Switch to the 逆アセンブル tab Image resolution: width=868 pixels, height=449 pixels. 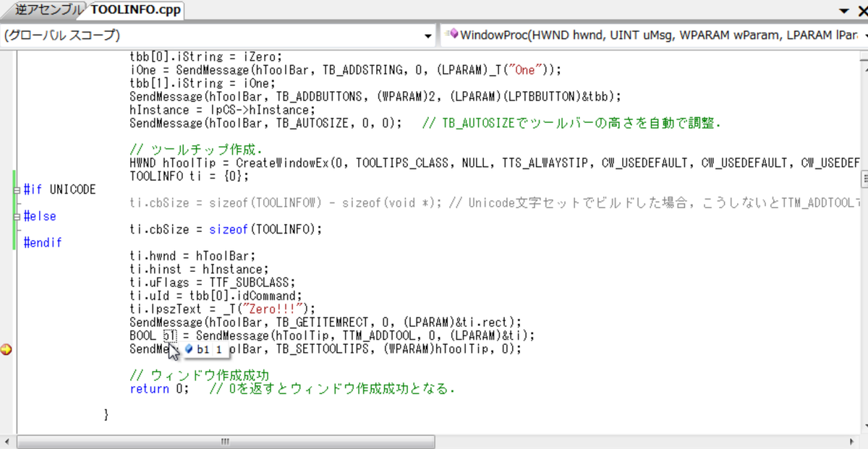(48, 10)
